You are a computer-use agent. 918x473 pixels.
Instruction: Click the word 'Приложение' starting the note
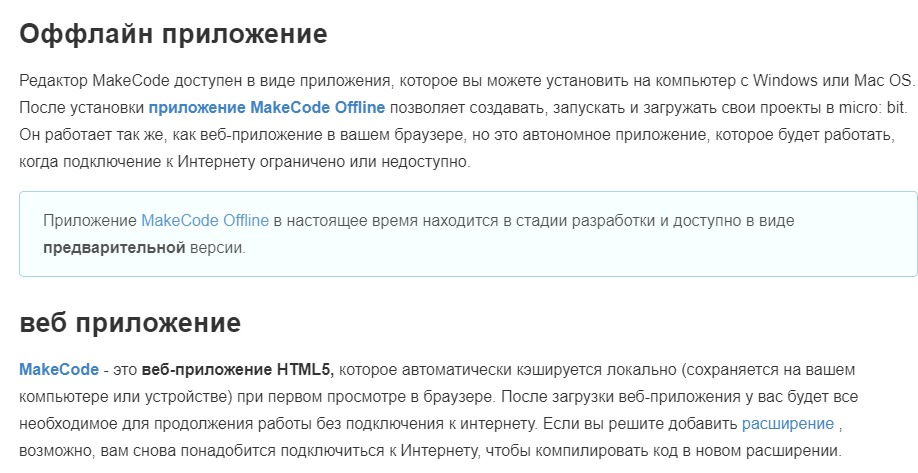click(90, 221)
